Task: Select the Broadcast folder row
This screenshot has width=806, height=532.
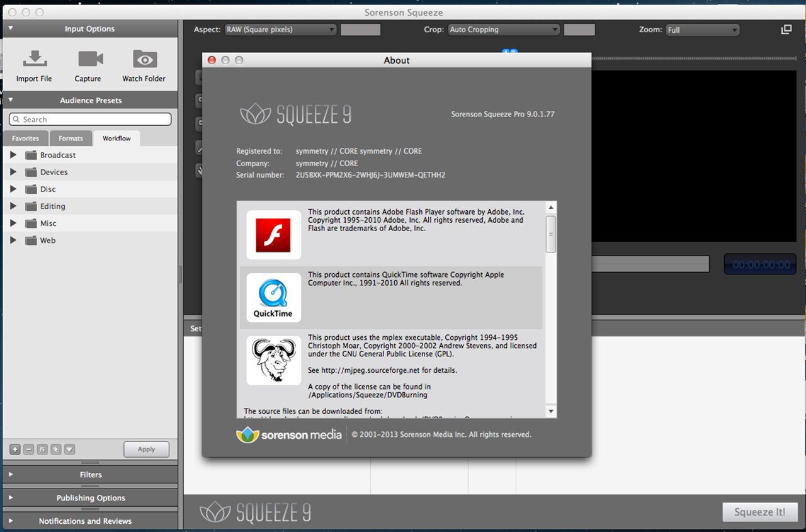Action: point(90,155)
